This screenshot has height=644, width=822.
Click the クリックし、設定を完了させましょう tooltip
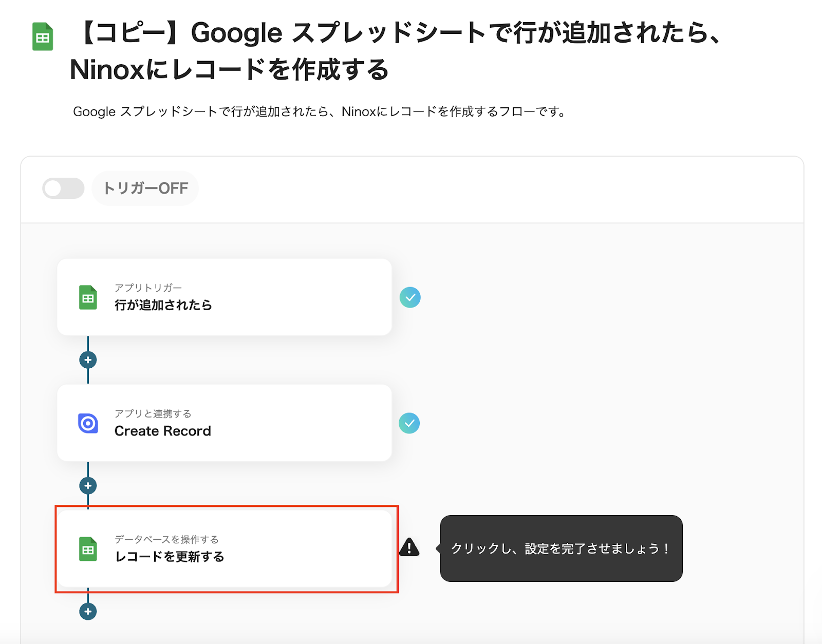561,548
